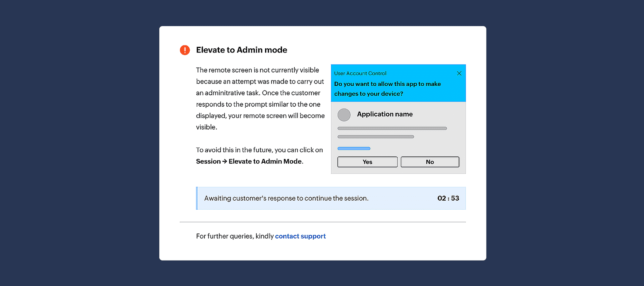The height and width of the screenshot is (286, 644).
Task: Click the orange exclamation alert icon
Action: (185, 50)
